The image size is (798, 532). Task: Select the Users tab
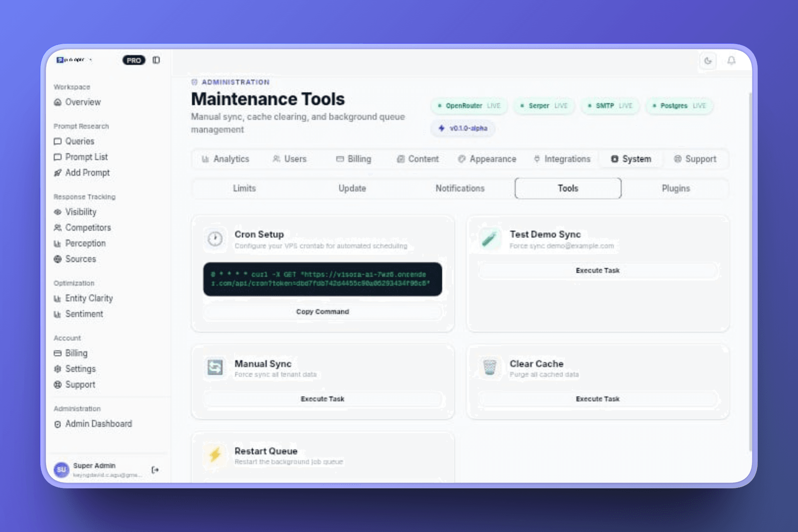[x=290, y=159]
